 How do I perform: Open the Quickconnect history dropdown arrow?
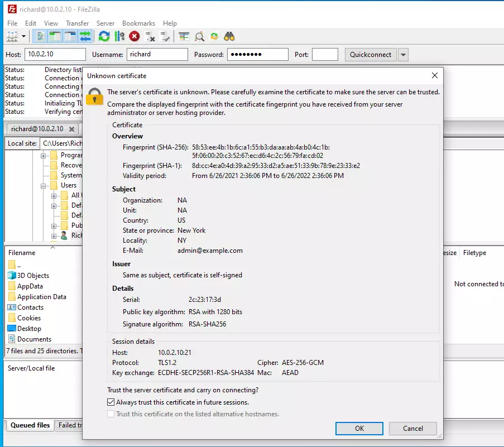click(x=403, y=55)
